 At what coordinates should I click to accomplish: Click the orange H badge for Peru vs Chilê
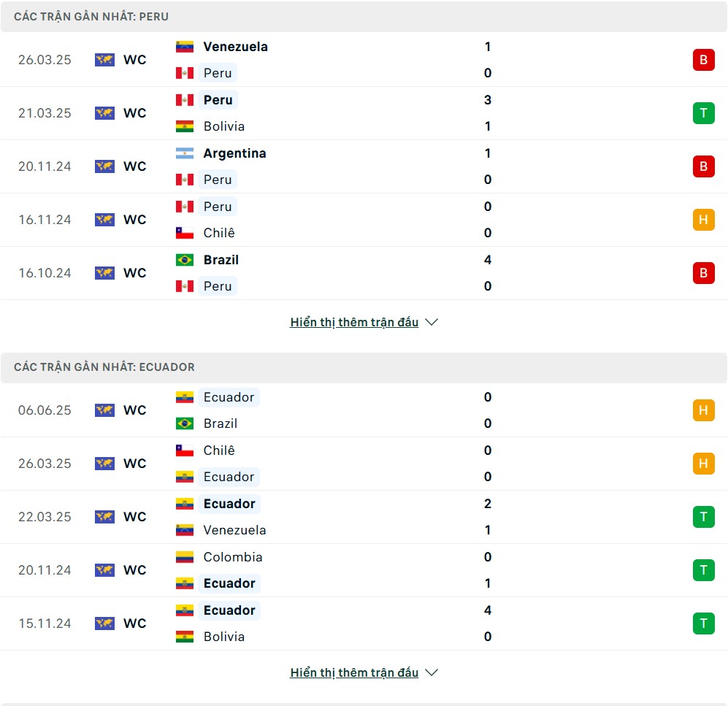[703, 220]
